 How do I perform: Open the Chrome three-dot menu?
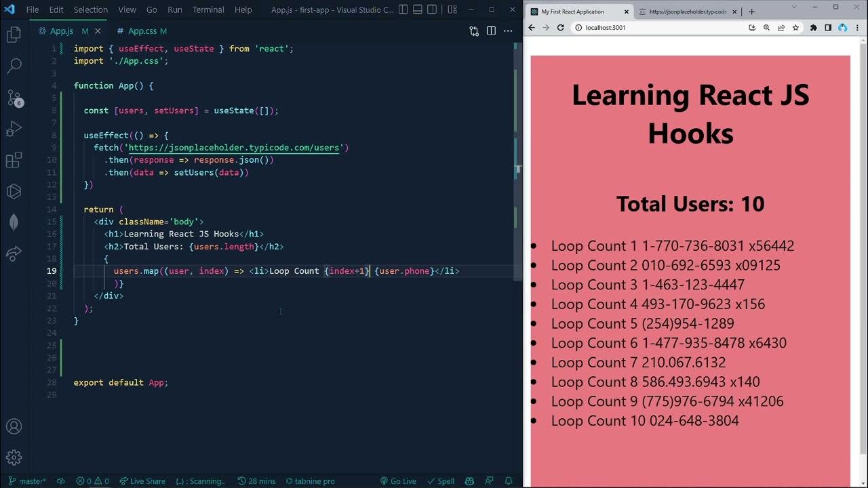[856, 28]
